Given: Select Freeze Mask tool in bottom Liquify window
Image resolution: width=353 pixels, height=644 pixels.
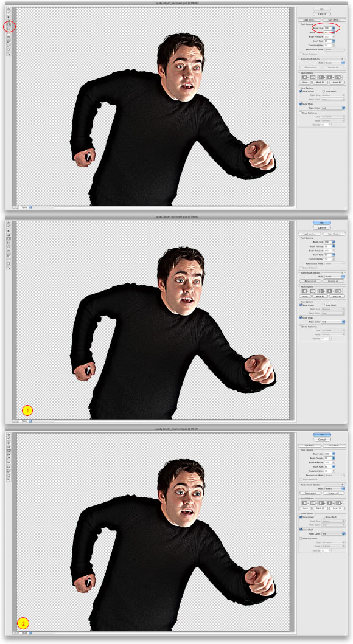Looking at the screenshot, I should [x=9, y=466].
